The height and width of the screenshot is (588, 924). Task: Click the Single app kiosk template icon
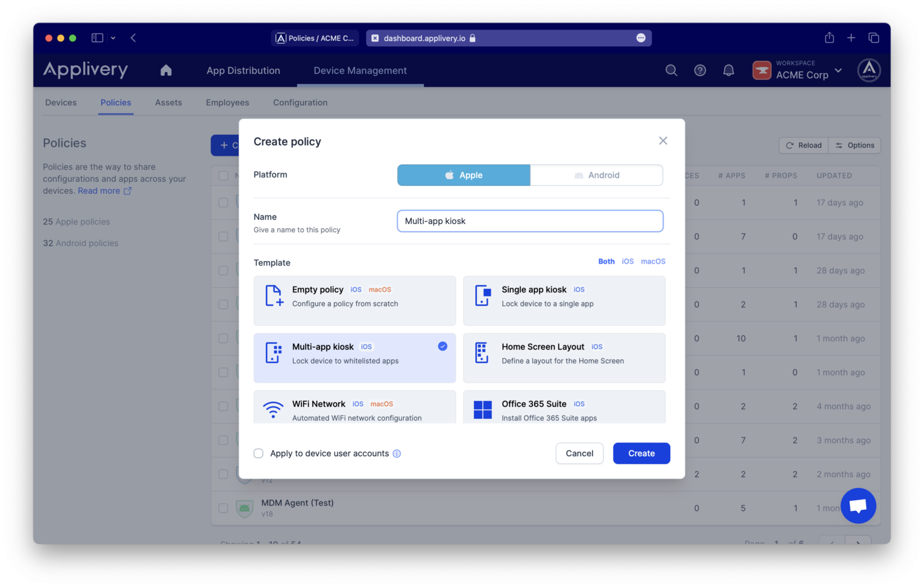[482, 296]
